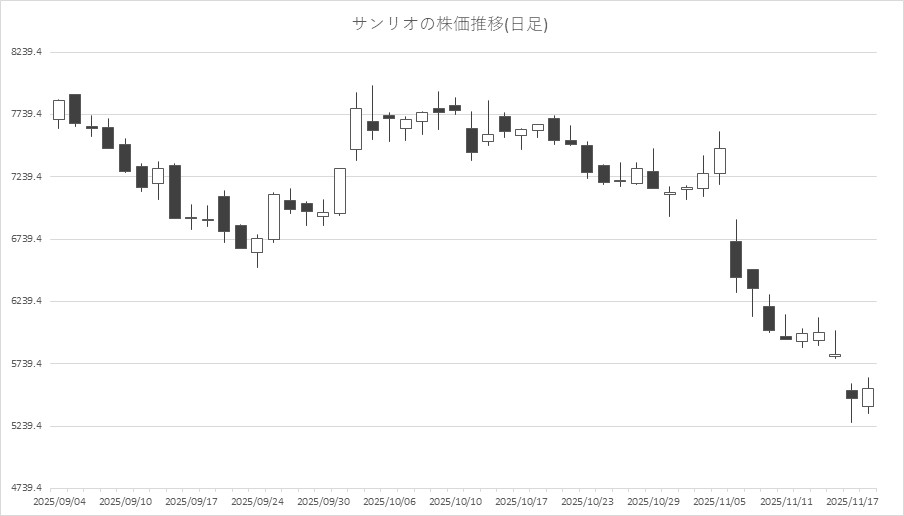Select the 6239.4 price label
The width and height of the screenshot is (904, 516).
28,302
